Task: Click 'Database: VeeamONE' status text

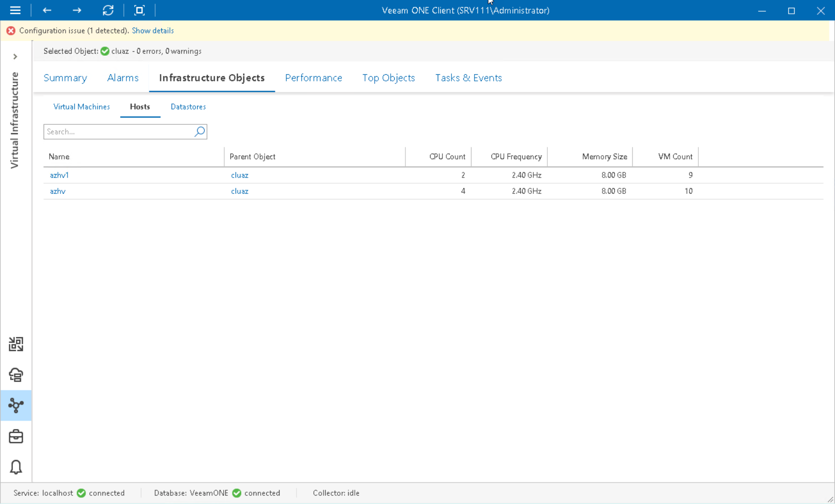Action: [191, 493]
